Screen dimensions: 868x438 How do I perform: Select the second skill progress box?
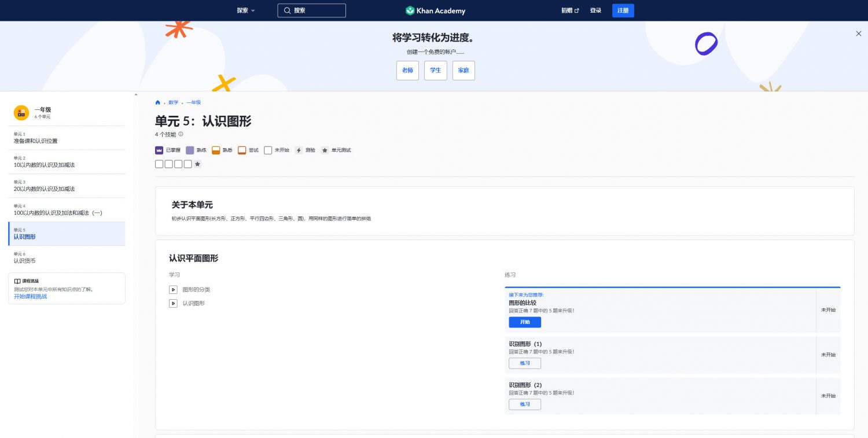(168, 164)
